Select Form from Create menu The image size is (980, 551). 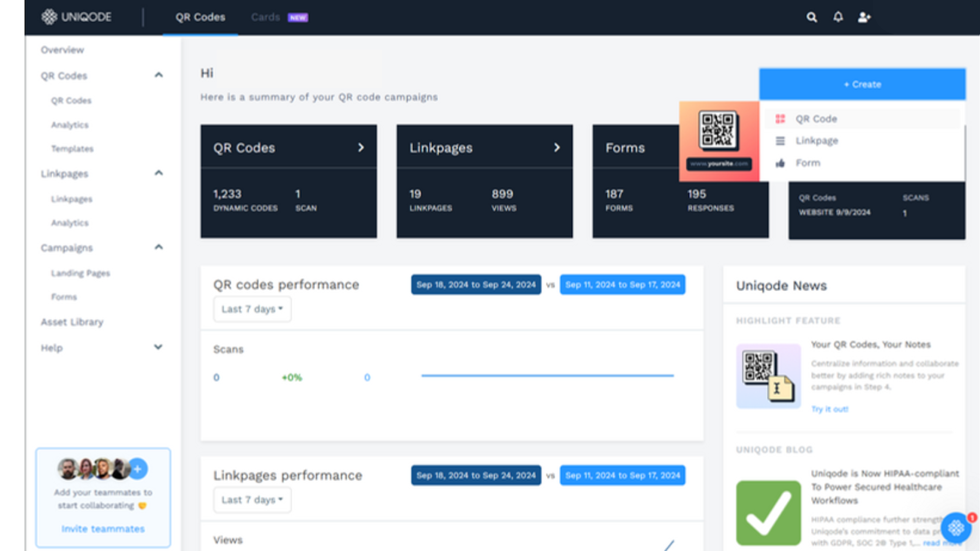click(862, 163)
